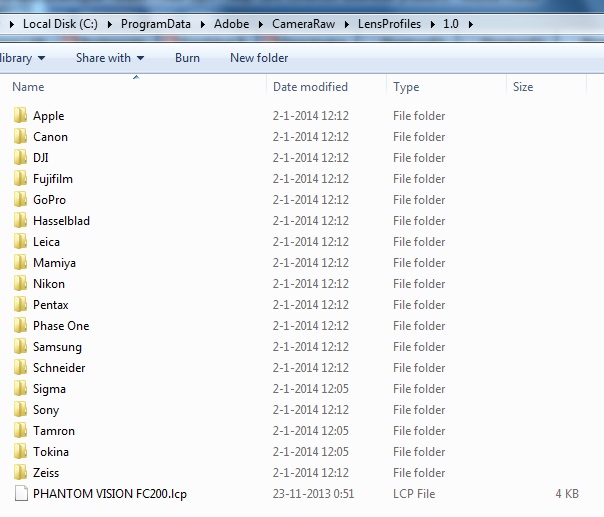Expand the arrow after ProgramData breadcrumb
This screenshot has height=517, width=604.
pyautogui.click(x=203, y=24)
